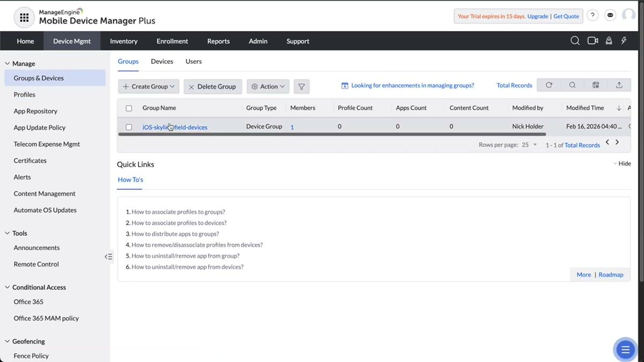Collapse the left panel using the arrow handle
Viewport: 644px width, 362px height.
click(108, 256)
